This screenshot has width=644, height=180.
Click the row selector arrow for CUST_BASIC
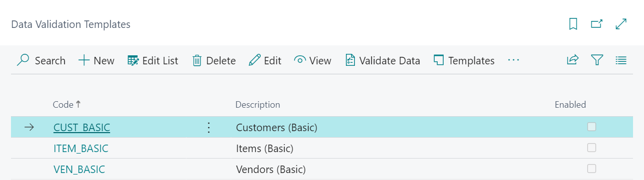coord(29,128)
